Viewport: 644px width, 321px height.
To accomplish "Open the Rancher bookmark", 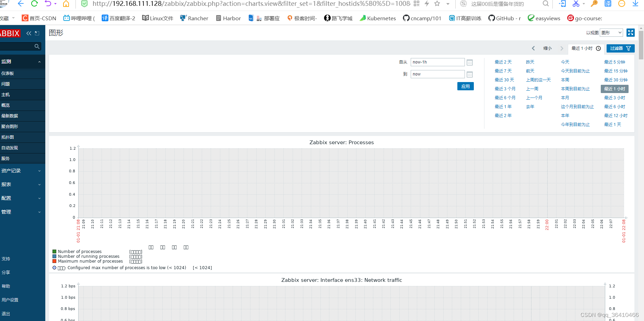I will pyautogui.click(x=194, y=18).
